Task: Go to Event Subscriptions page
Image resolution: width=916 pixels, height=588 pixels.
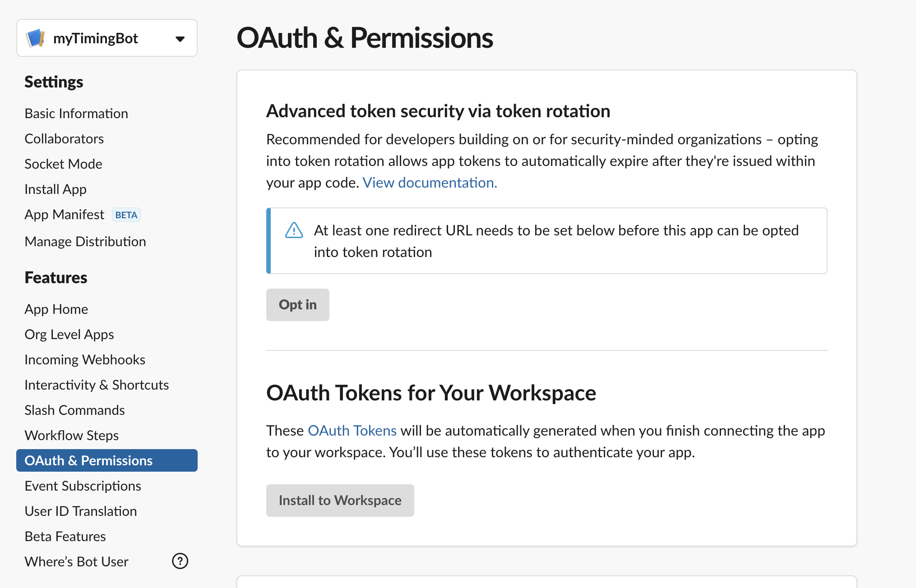Action: click(x=83, y=486)
